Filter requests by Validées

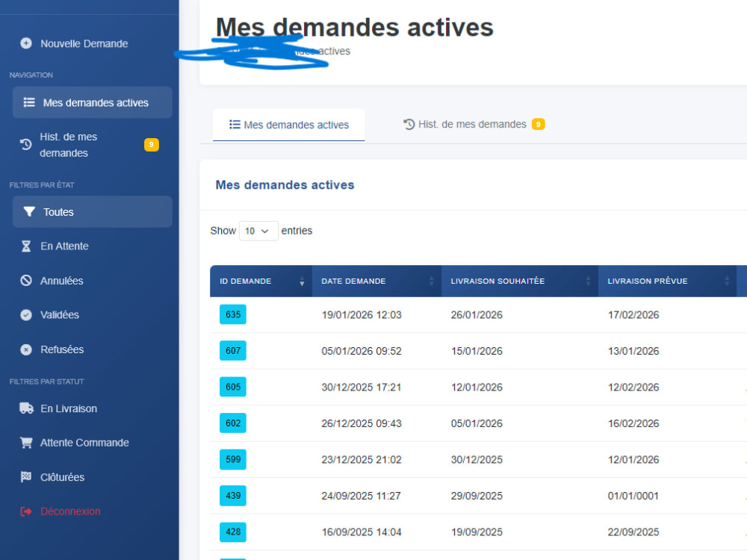(60, 315)
